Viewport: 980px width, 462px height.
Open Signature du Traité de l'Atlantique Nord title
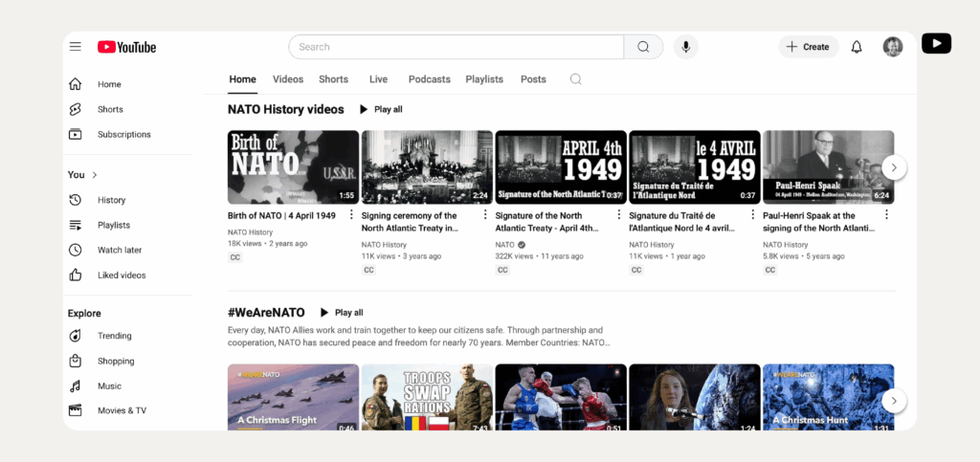click(x=681, y=222)
